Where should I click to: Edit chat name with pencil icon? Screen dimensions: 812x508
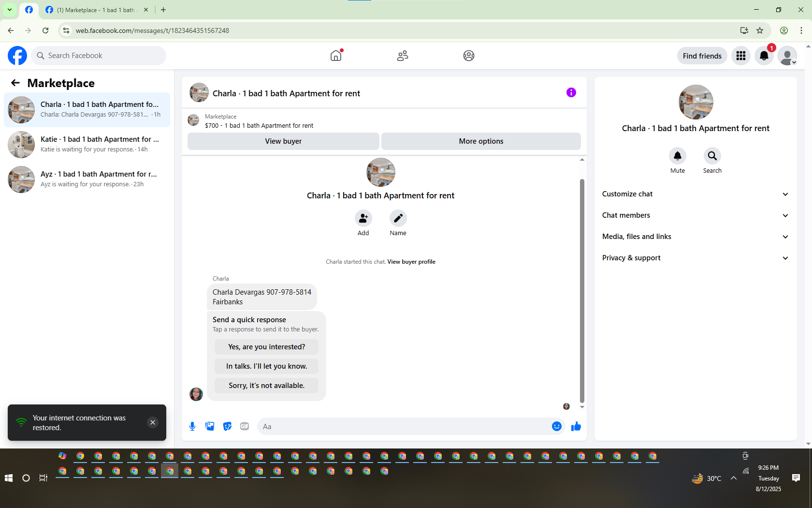398,219
